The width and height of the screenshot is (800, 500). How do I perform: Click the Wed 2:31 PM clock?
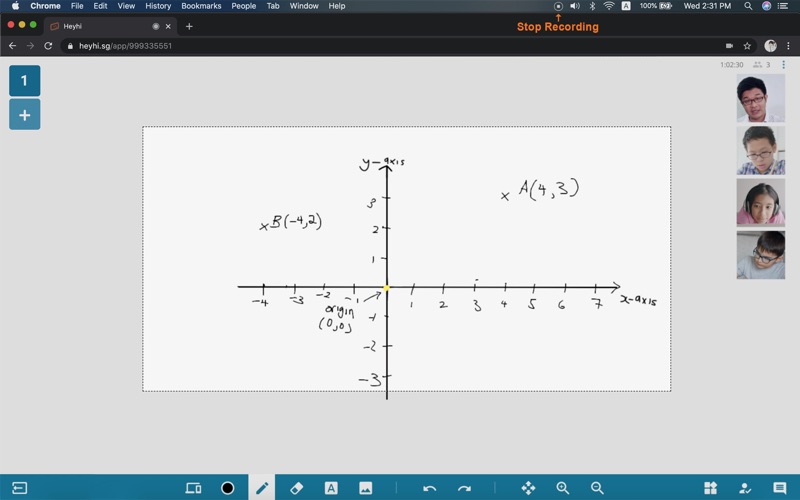pyautogui.click(x=707, y=6)
